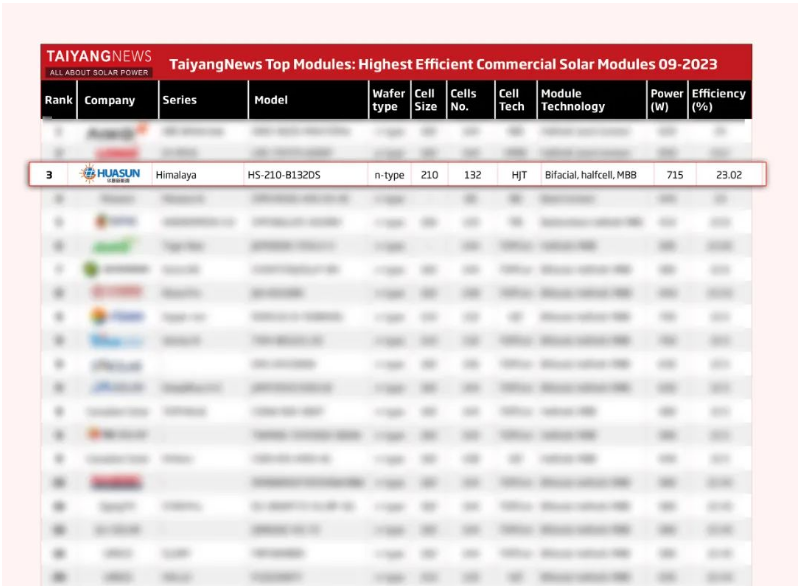Select the 'Efficiency (%)' column header
The image size is (801, 586).
click(x=718, y=100)
